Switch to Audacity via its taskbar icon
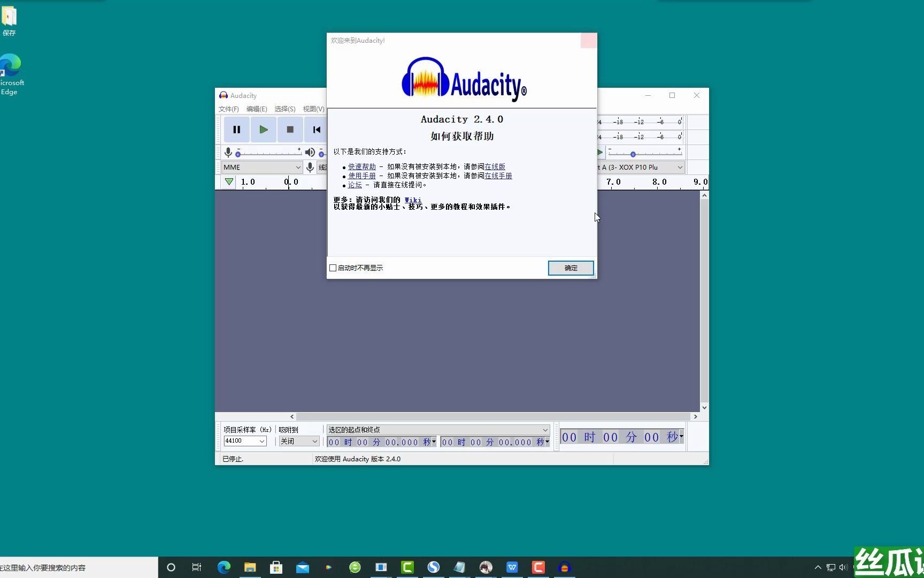This screenshot has width=924, height=578. [x=564, y=567]
